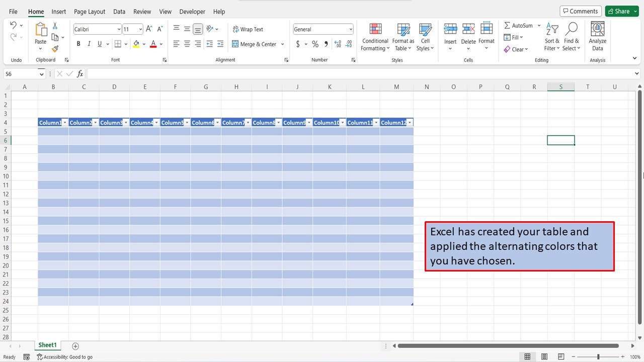Viewport: 644px width, 362px height.
Task: Click the Increase Decimal icon
Action: tap(337, 44)
